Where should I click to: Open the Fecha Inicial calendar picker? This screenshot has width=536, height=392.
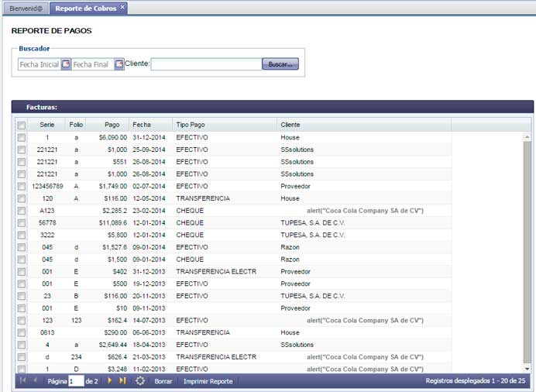pos(66,64)
